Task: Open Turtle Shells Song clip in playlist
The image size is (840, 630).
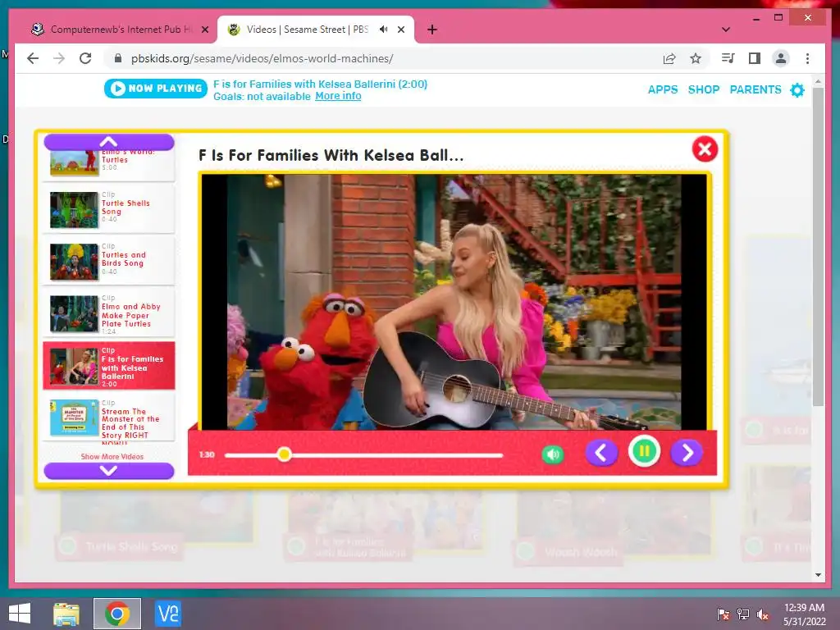Action: click(109, 209)
